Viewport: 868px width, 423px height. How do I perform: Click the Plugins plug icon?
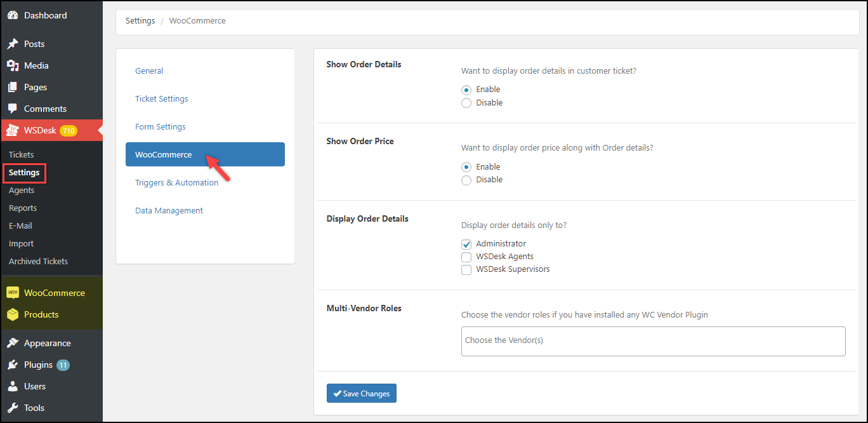(12, 365)
